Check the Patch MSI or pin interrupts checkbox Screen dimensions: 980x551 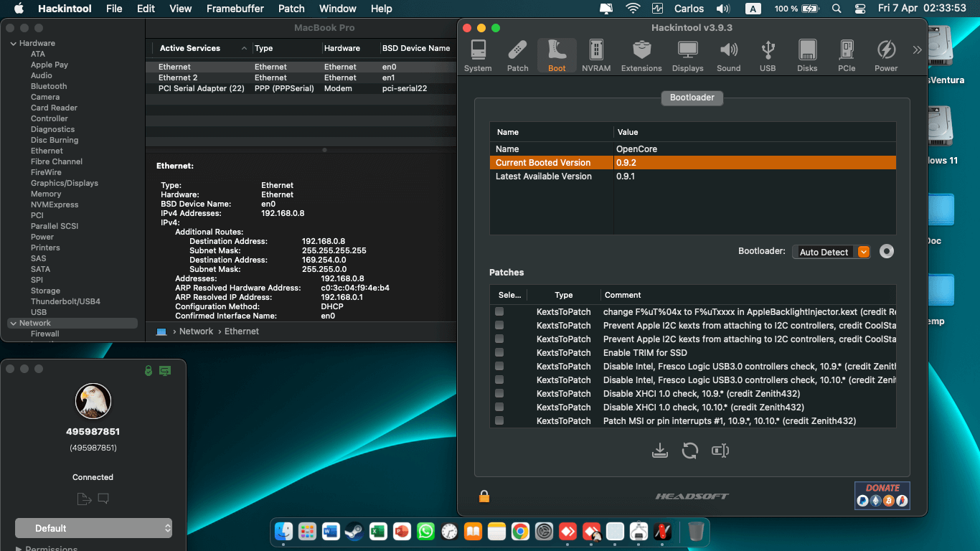click(x=499, y=421)
